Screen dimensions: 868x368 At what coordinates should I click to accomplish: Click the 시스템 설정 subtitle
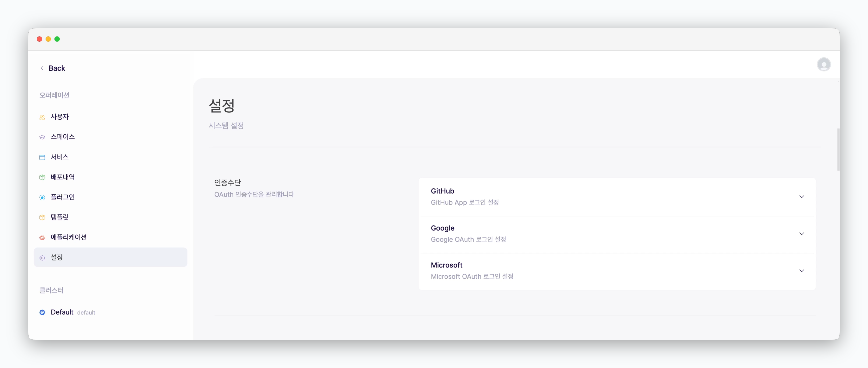[226, 126]
